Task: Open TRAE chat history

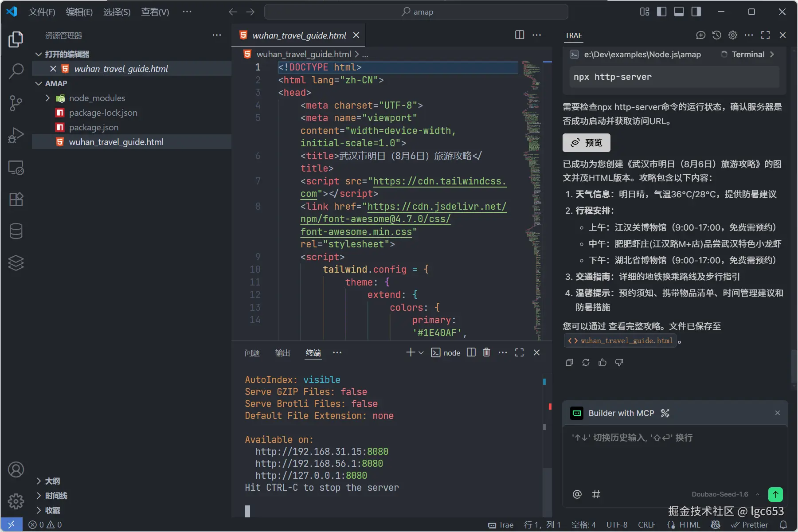Action: [x=716, y=35]
